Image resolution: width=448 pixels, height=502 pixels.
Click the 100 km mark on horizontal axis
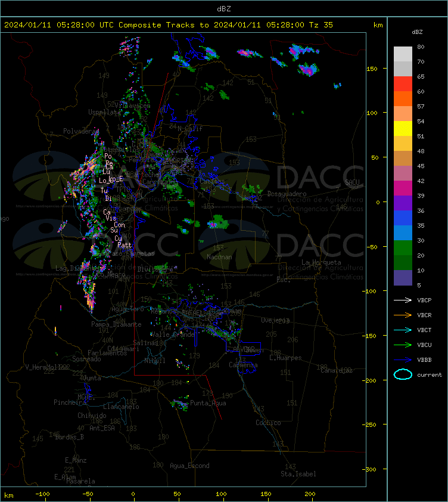point(222,494)
